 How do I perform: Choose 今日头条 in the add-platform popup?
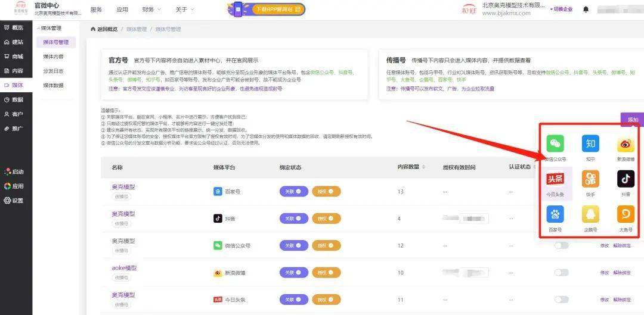pyautogui.click(x=555, y=183)
